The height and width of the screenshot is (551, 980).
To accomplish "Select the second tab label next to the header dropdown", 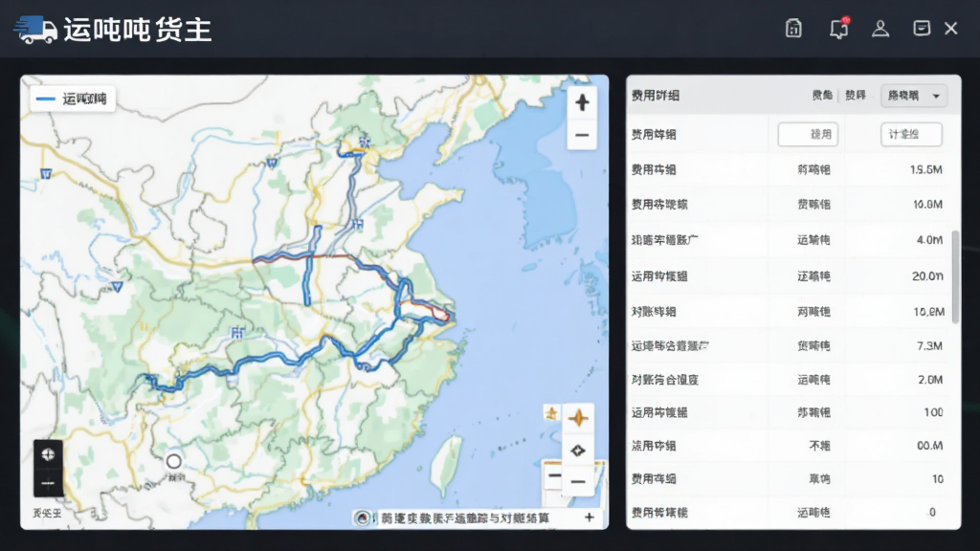I will tap(856, 95).
